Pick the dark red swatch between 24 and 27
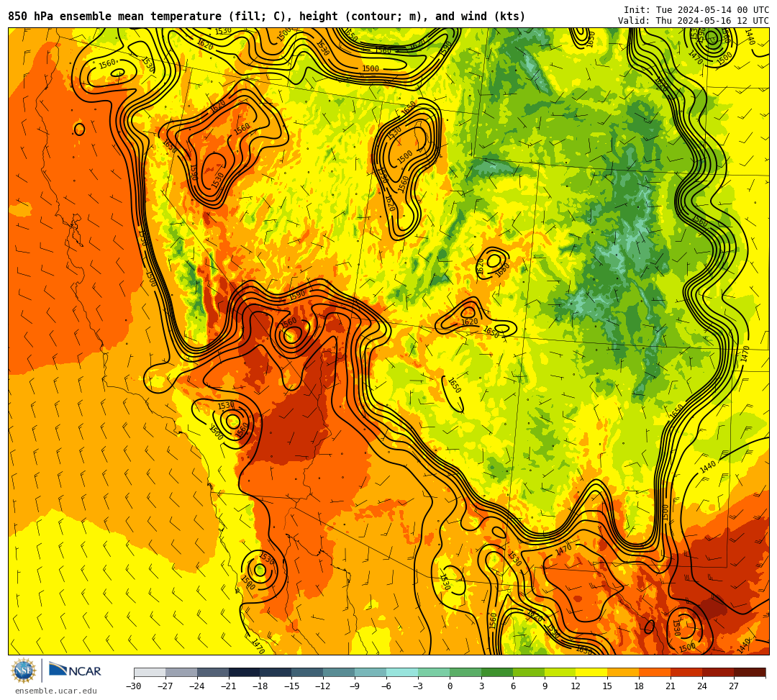The image size is (777, 700). 719,673
